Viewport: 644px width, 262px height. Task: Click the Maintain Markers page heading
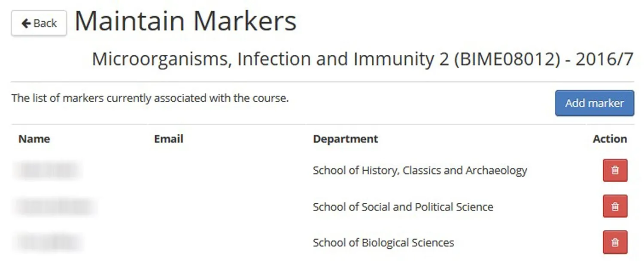tap(185, 21)
